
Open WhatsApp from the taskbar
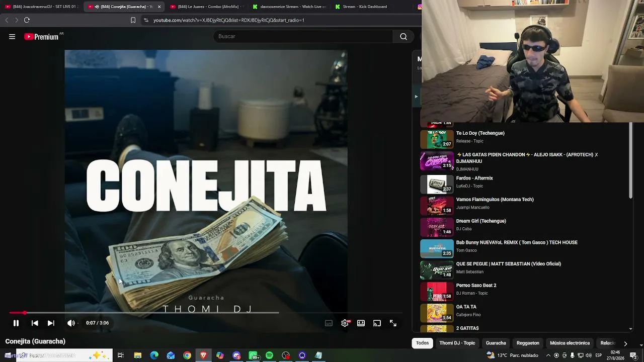pyautogui.click(x=253, y=355)
